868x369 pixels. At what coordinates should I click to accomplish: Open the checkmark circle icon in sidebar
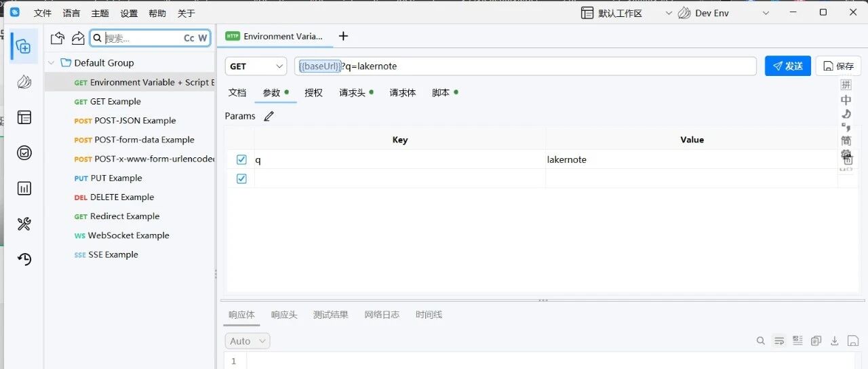(24, 153)
